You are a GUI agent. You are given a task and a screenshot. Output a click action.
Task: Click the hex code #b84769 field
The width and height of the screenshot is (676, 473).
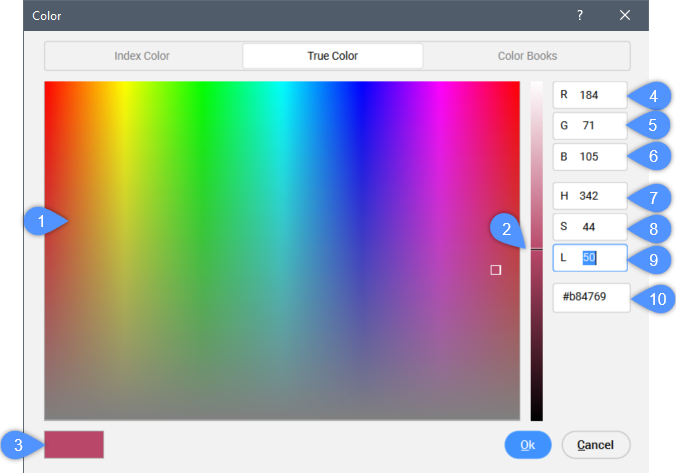coord(591,297)
